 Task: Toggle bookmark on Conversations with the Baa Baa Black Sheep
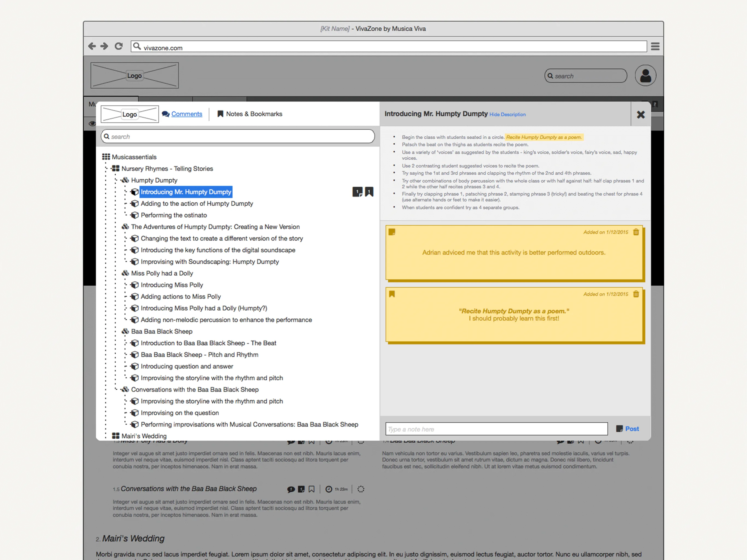[311, 489]
